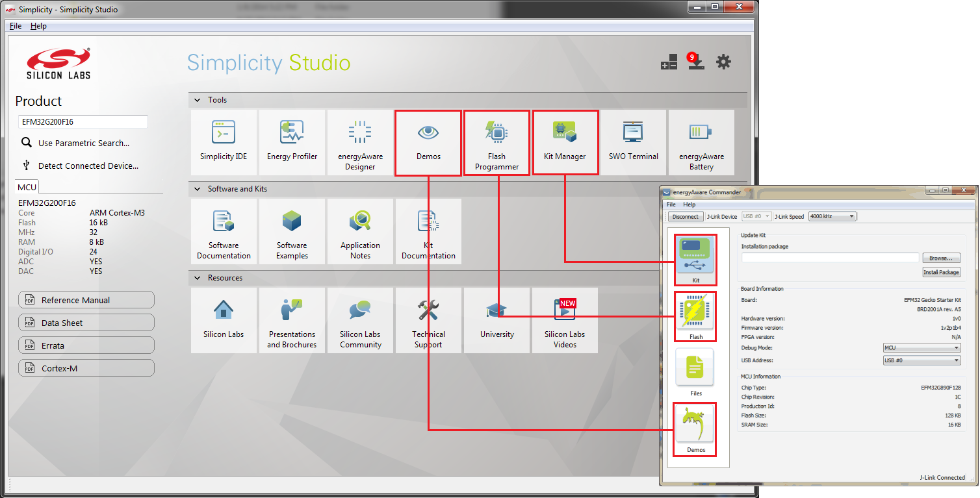Click Browse... for the installation package
Viewport: 980px width, 498px height.
pyautogui.click(x=941, y=258)
